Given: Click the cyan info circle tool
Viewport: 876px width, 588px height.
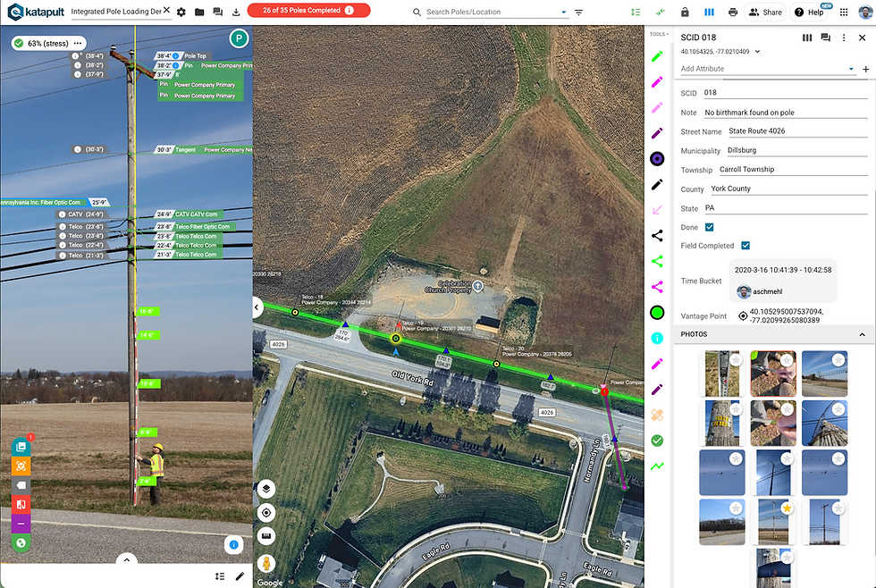Looking at the screenshot, I should tap(657, 338).
